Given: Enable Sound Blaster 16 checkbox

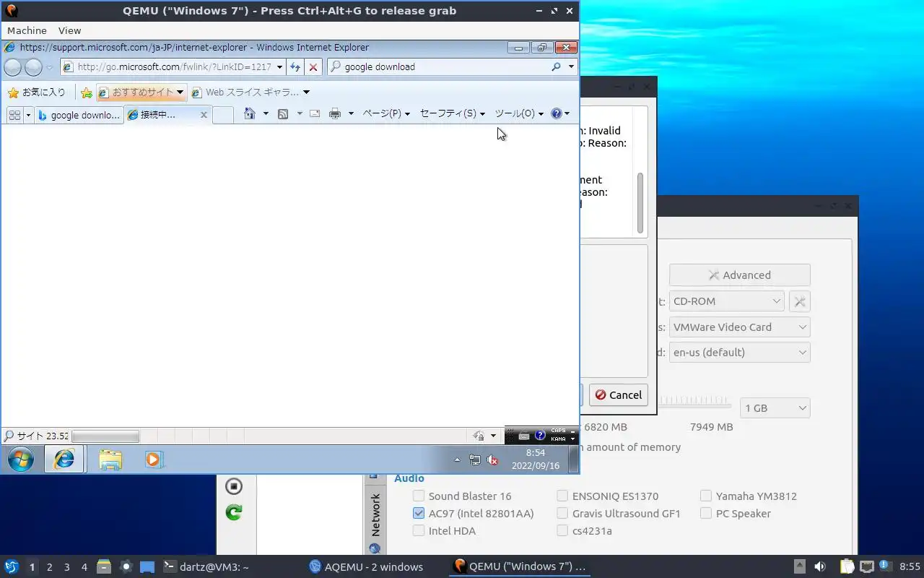Looking at the screenshot, I should coord(419,496).
